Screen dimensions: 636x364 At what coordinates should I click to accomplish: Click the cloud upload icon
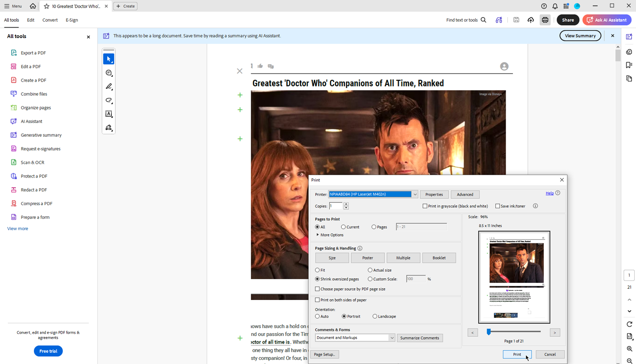pyautogui.click(x=531, y=20)
